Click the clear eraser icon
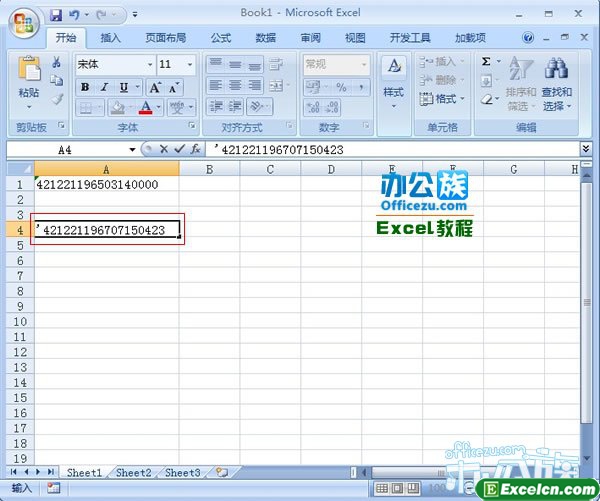This screenshot has height=501, width=600. tap(487, 99)
